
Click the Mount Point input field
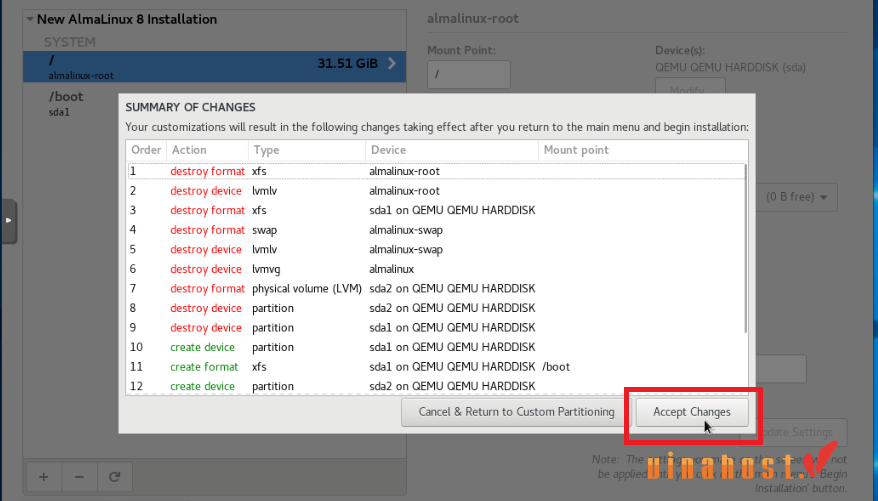pyautogui.click(x=469, y=74)
